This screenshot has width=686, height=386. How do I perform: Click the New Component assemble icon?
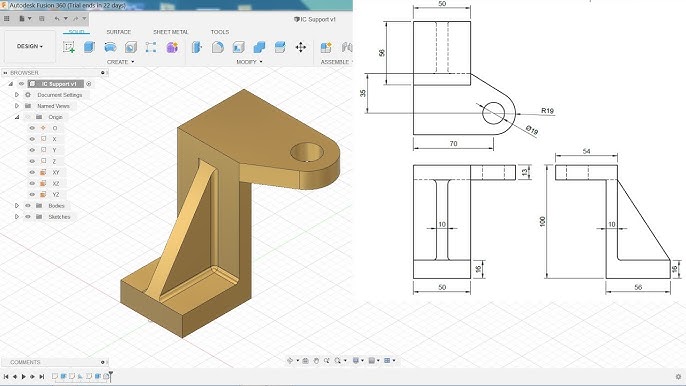(326, 47)
